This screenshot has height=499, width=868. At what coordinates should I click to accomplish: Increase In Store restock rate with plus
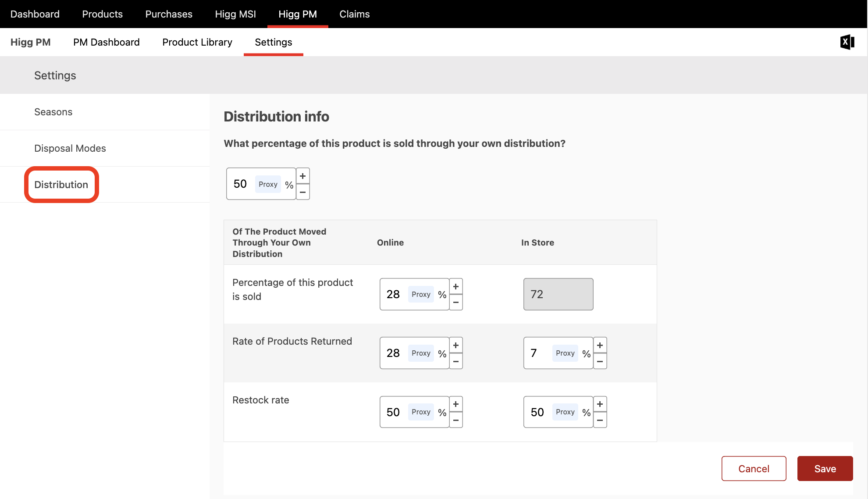click(600, 404)
